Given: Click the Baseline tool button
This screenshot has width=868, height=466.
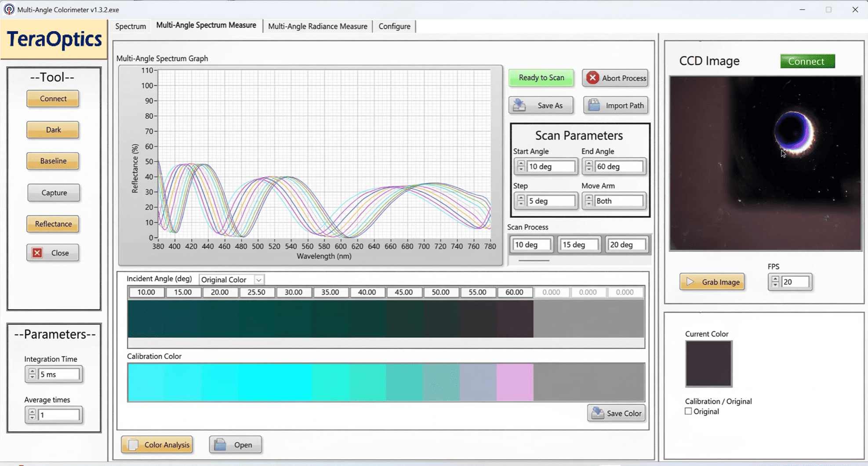Looking at the screenshot, I should point(53,161).
